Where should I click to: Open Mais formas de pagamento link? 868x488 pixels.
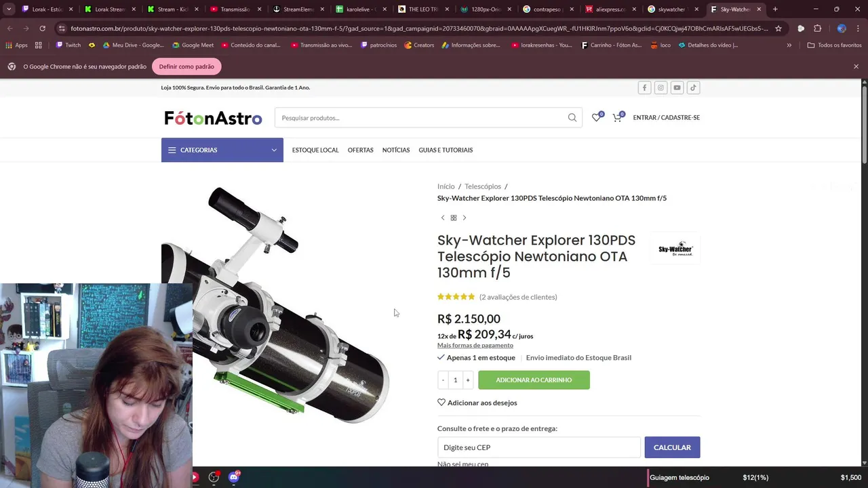[x=475, y=346]
